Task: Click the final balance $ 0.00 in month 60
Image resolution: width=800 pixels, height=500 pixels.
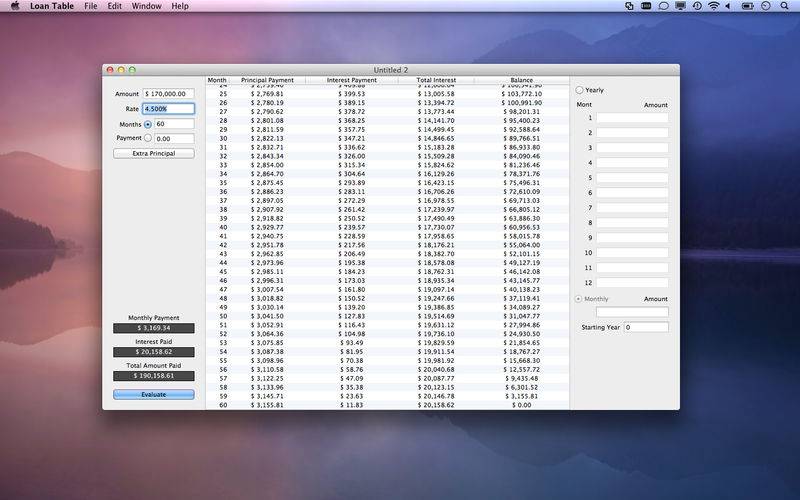Action: [x=521, y=405]
